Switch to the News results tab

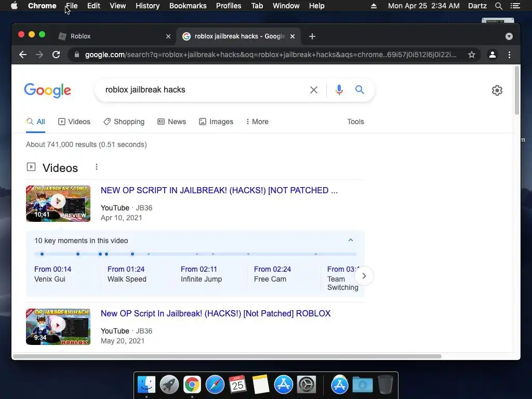click(171, 122)
